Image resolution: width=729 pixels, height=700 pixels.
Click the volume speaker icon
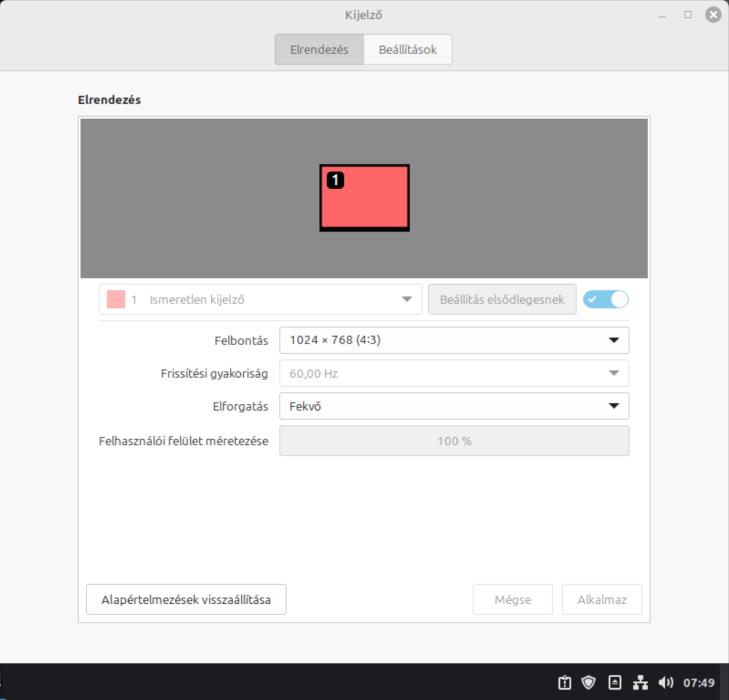click(665, 682)
